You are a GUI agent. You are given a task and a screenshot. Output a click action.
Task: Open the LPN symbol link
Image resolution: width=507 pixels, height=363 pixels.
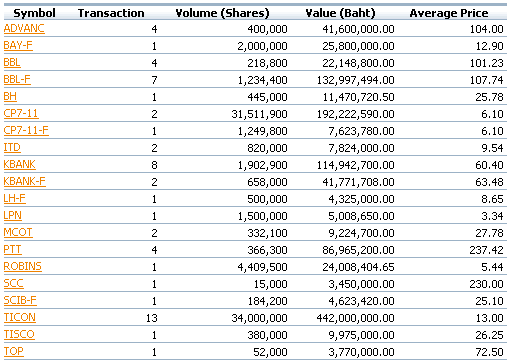pyautogui.click(x=13, y=216)
